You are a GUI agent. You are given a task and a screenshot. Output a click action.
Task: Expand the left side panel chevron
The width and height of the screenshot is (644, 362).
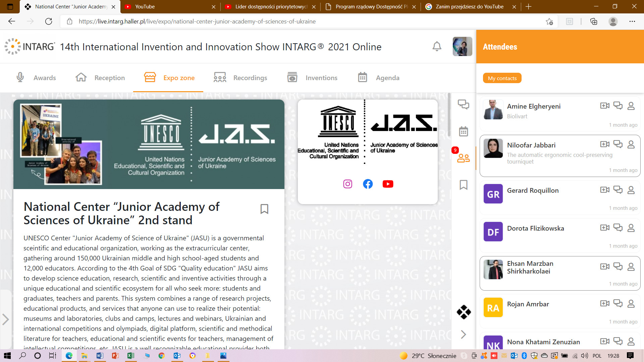pos(5,319)
